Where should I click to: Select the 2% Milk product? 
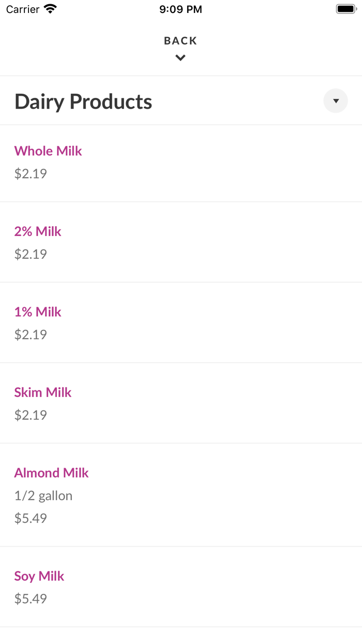pos(38,231)
